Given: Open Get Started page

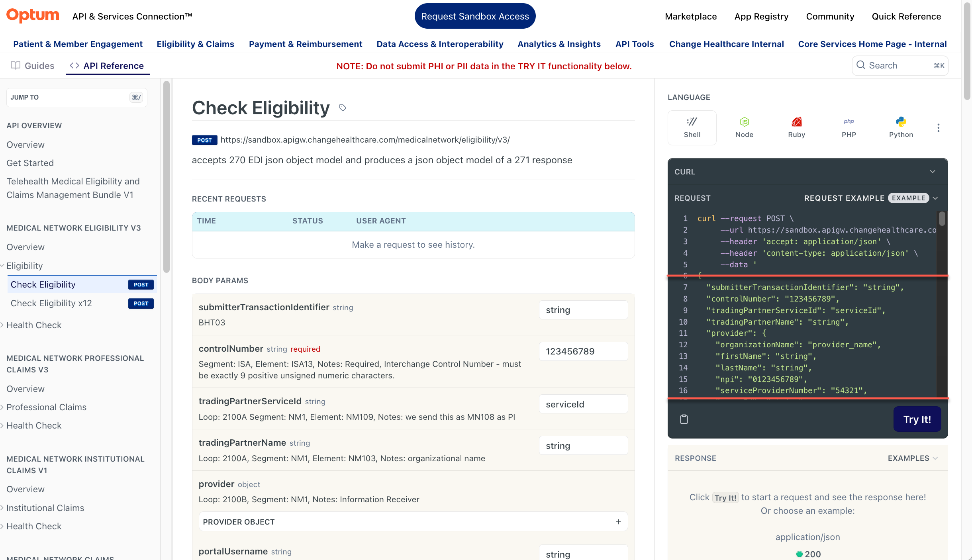Looking at the screenshot, I should [30, 163].
